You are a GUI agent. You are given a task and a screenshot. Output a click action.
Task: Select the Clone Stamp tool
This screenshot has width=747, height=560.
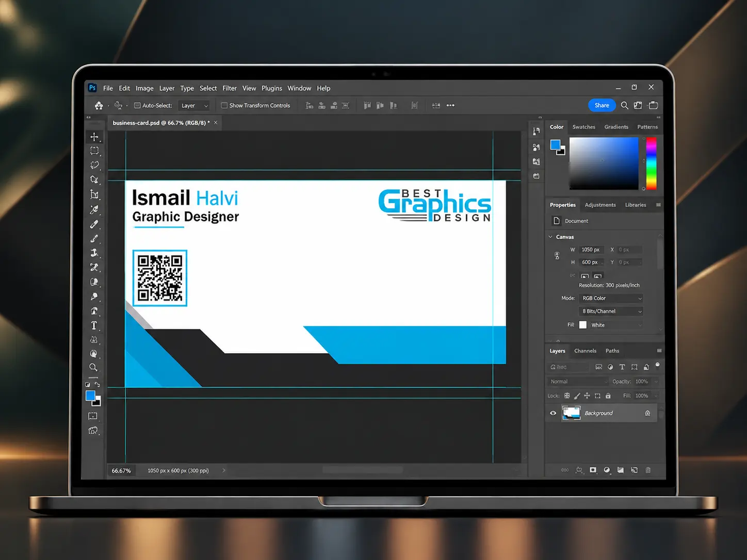(94, 253)
